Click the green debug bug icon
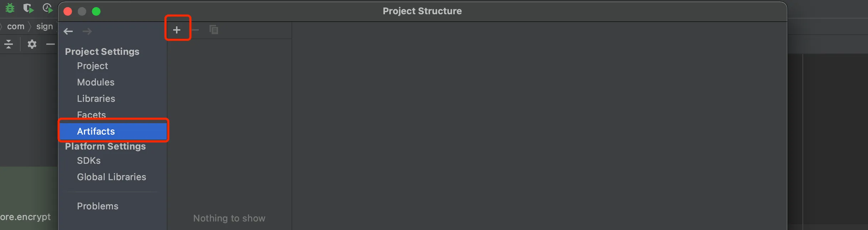 10,8
